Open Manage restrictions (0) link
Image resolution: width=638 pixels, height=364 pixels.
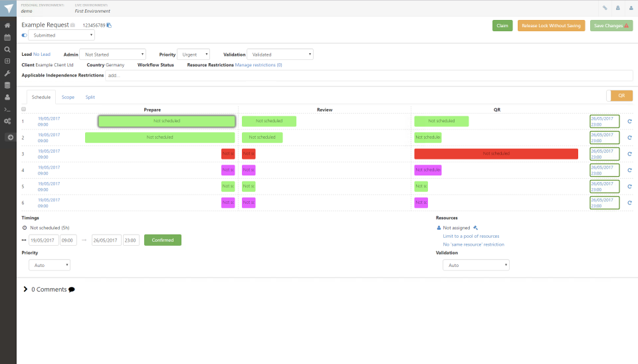click(x=259, y=64)
